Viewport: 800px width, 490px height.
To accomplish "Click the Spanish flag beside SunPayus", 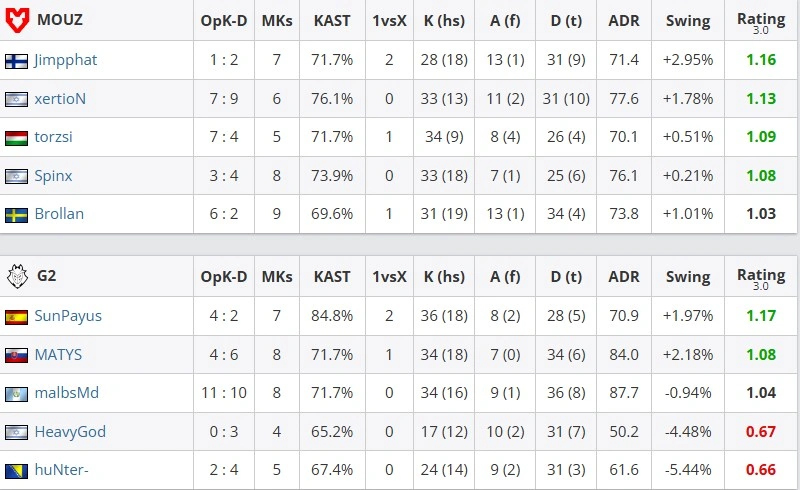I will click(16, 317).
